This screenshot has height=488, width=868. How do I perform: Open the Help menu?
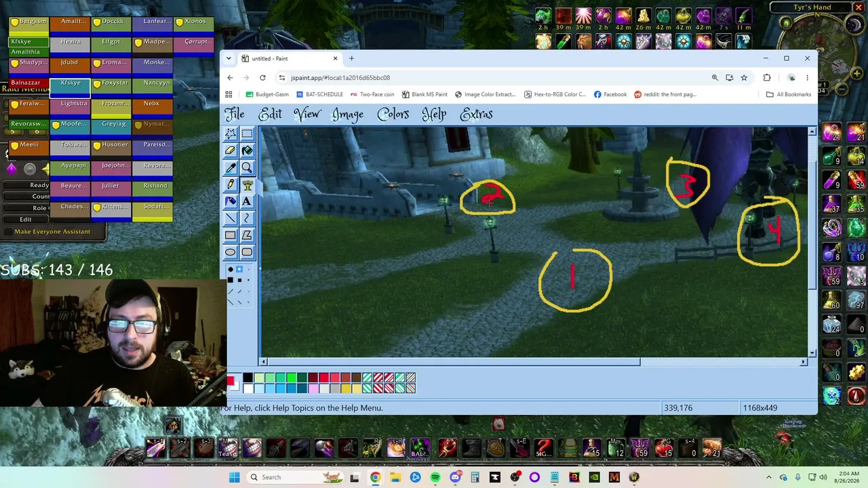[434, 114]
